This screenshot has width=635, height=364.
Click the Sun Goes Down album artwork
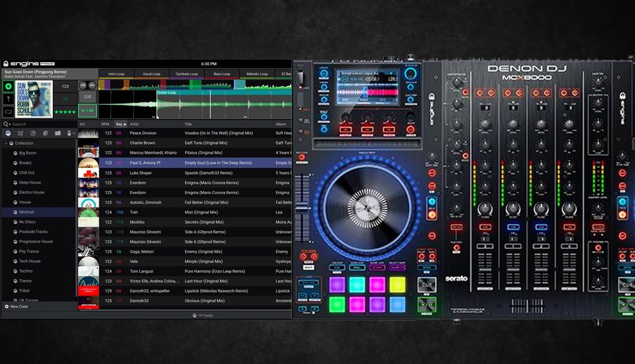click(34, 99)
